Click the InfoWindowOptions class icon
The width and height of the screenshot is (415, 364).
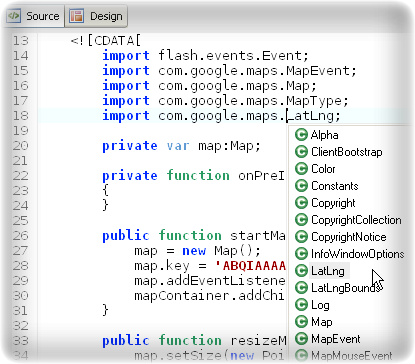[301, 254]
